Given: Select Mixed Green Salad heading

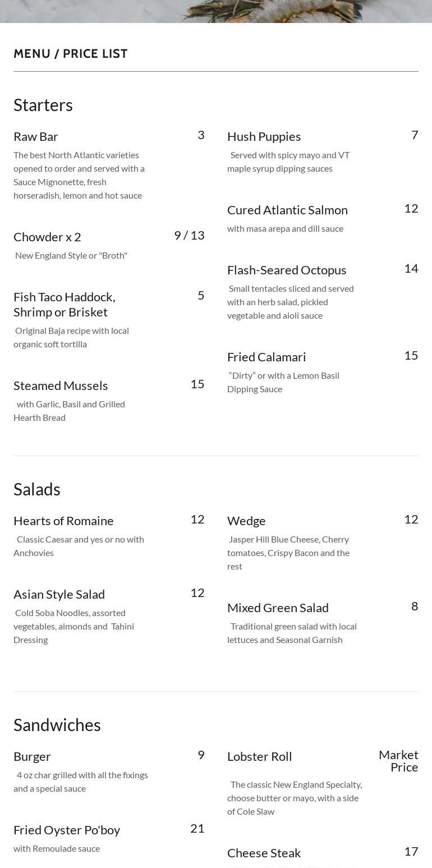Looking at the screenshot, I should point(278,608).
